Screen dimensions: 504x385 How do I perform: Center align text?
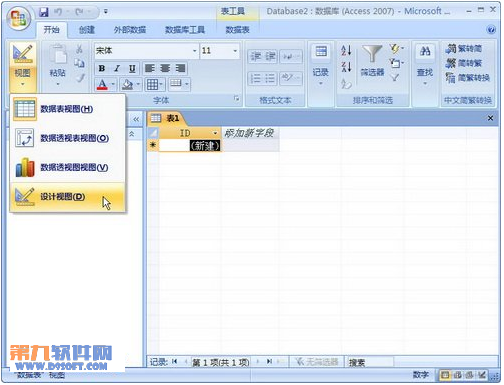coord(165,68)
